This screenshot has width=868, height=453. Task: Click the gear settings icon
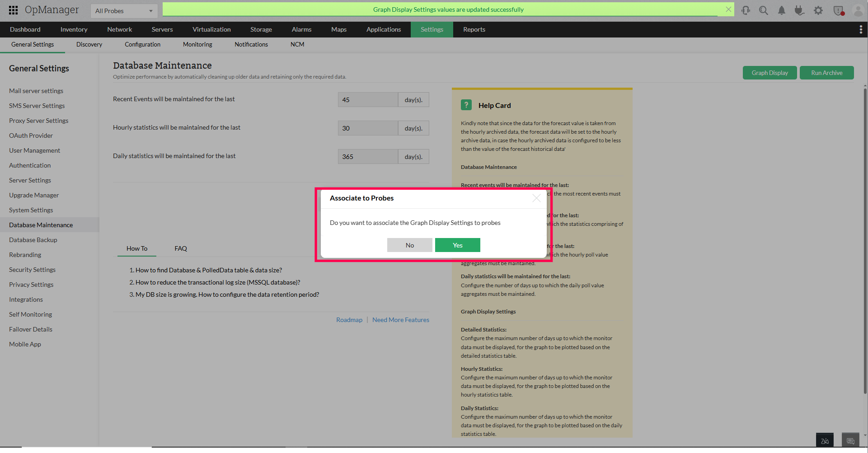pos(818,10)
